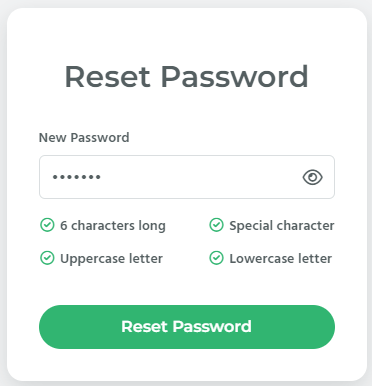372x386 pixels.
Task: Click the empty area of the password field
Action: tap(200, 177)
